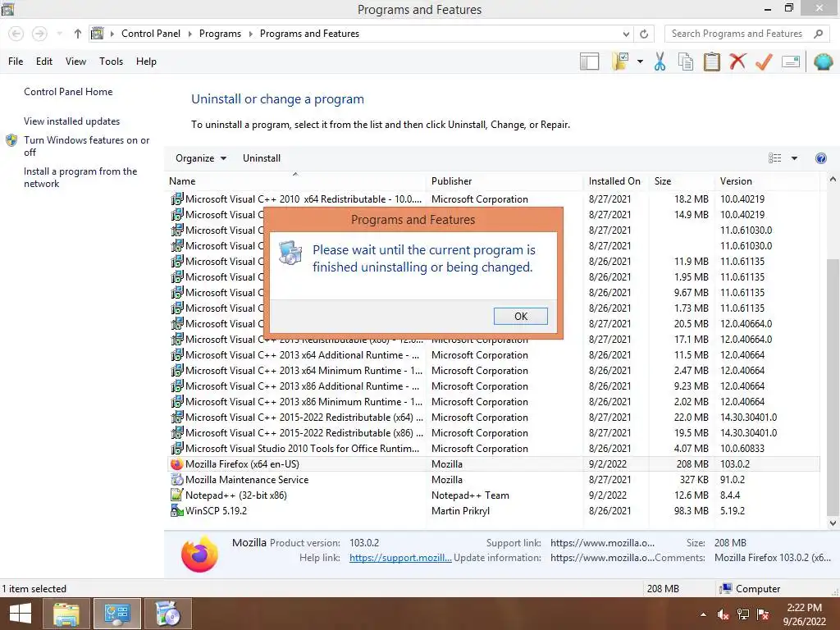
Task: Click the Programs breadcrumb
Action: 220,34
